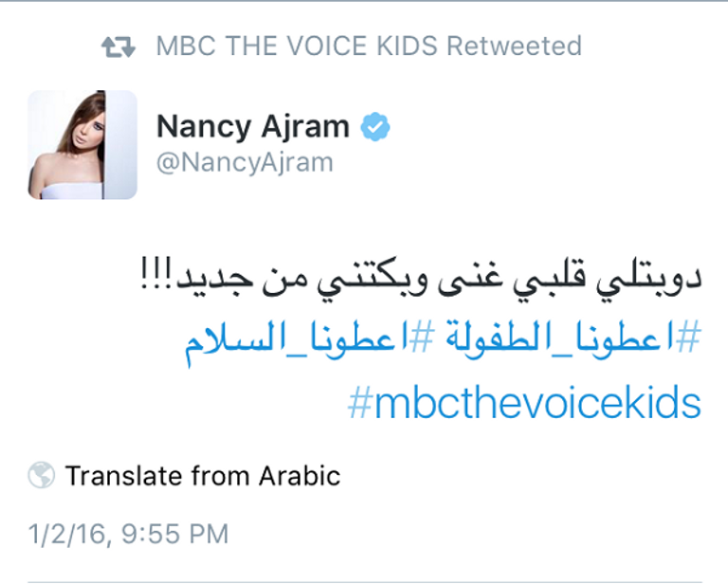Image resolution: width=728 pixels, height=584 pixels.
Task: Click the tweet date 1/2/16
Action: (64, 533)
